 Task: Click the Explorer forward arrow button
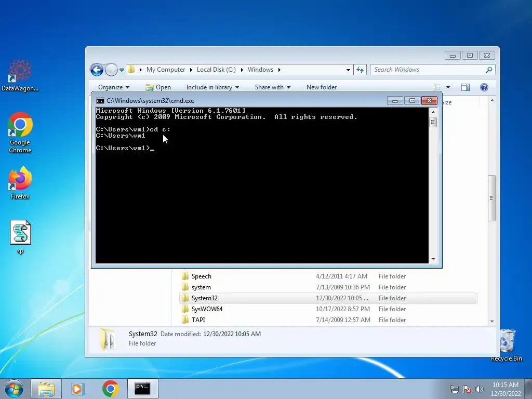[111, 70]
